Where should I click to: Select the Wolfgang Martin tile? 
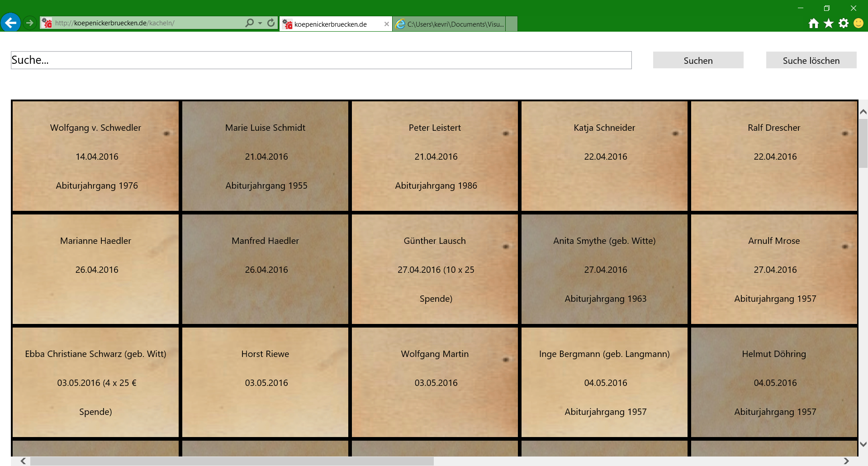click(x=435, y=382)
